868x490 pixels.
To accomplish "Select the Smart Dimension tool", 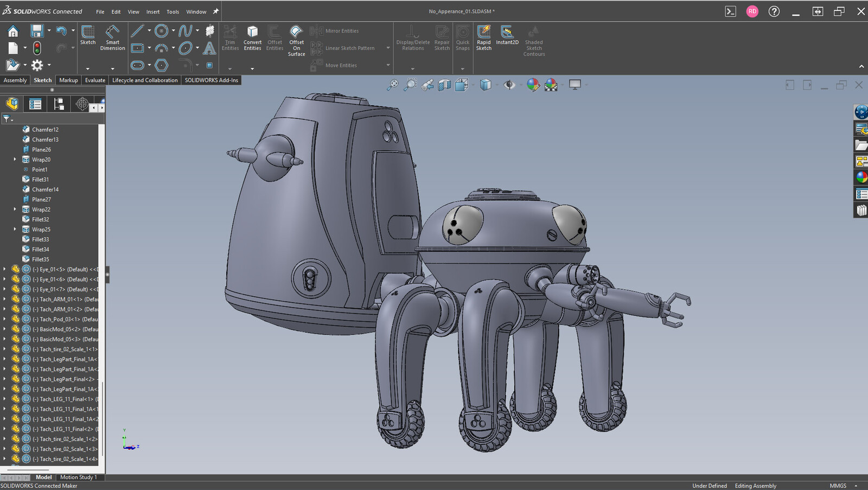I will pyautogui.click(x=112, y=38).
